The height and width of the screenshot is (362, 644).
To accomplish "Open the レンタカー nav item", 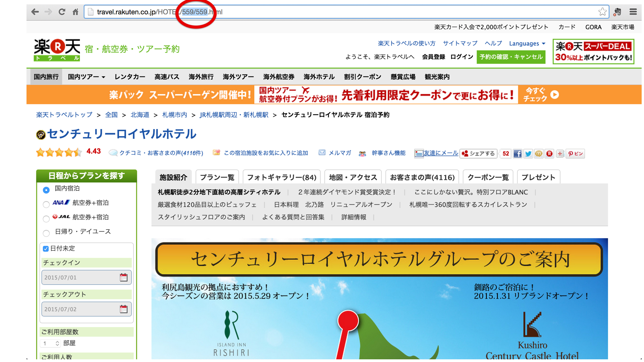I will click(x=130, y=77).
